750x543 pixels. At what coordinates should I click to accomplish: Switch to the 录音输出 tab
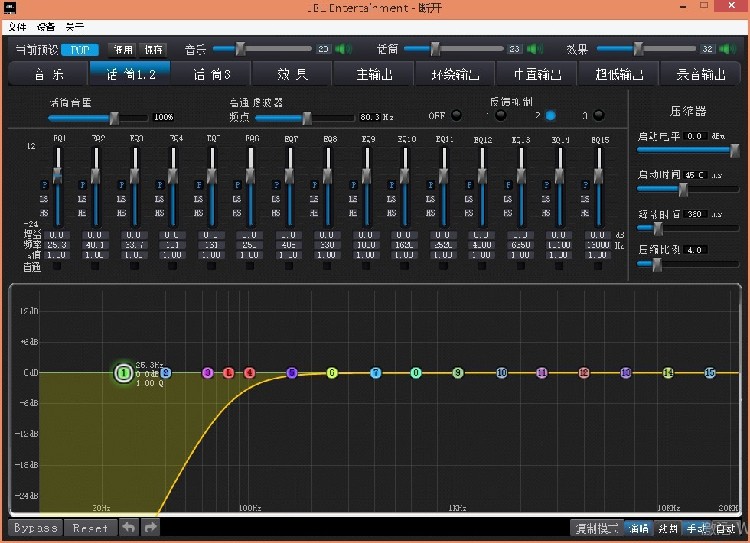tap(700, 74)
